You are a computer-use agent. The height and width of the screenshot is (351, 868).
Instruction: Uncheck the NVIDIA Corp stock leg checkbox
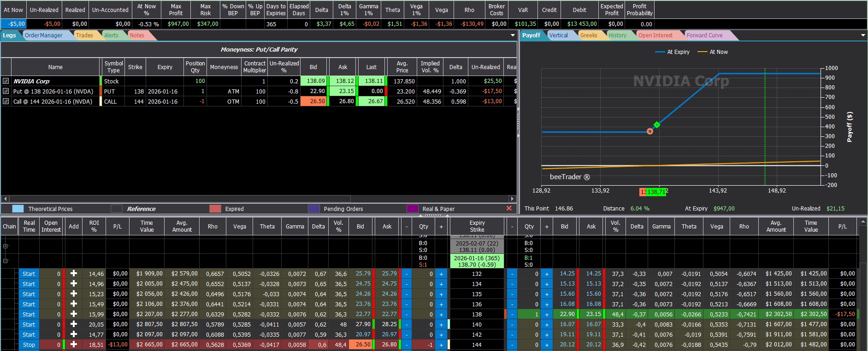tap(6, 81)
